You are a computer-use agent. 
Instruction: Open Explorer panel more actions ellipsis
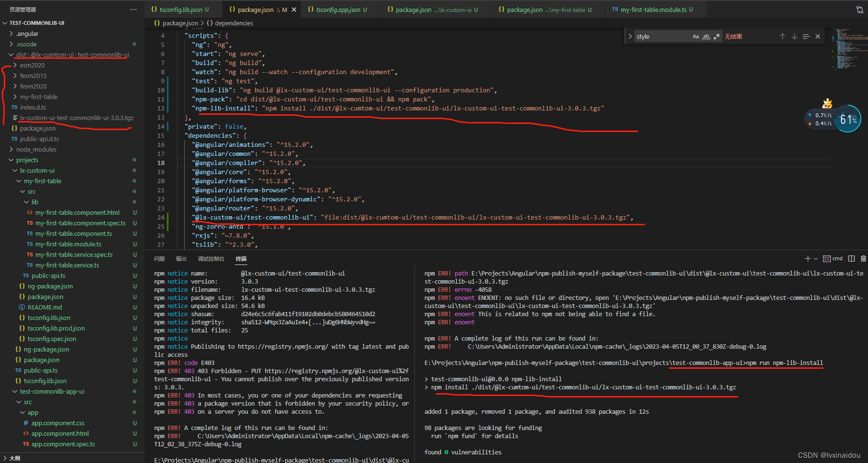134,10
